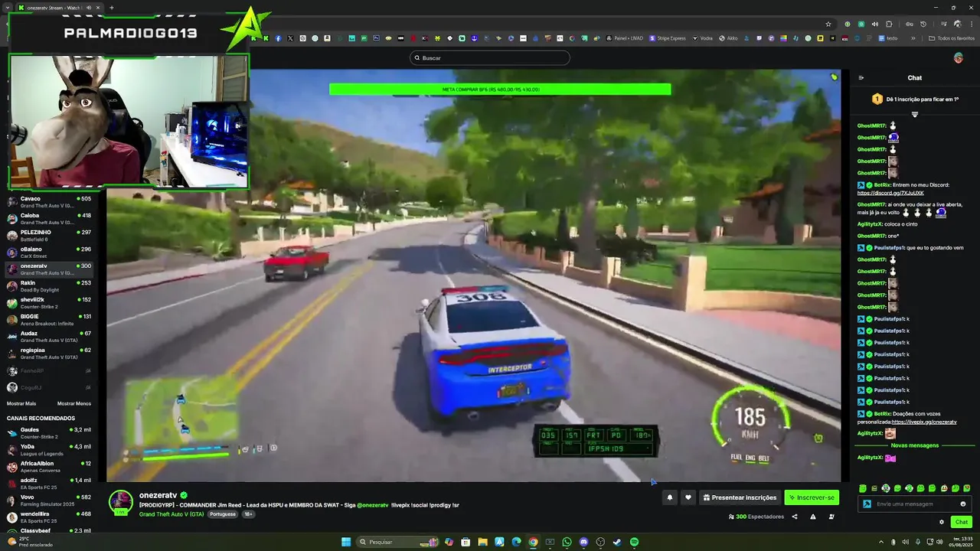Open recommended channel AfricaAlbion
This screenshot has width=980, height=551.
pyautogui.click(x=48, y=467)
